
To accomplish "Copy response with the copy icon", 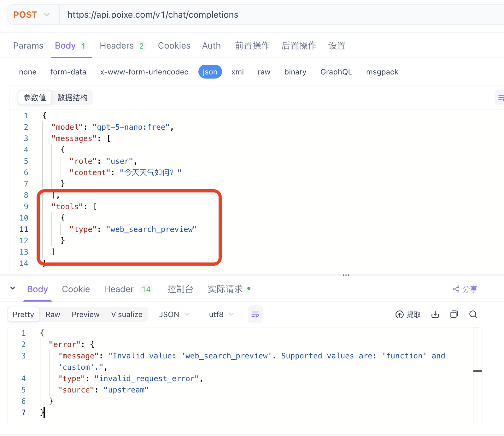I will click(x=454, y=314).
